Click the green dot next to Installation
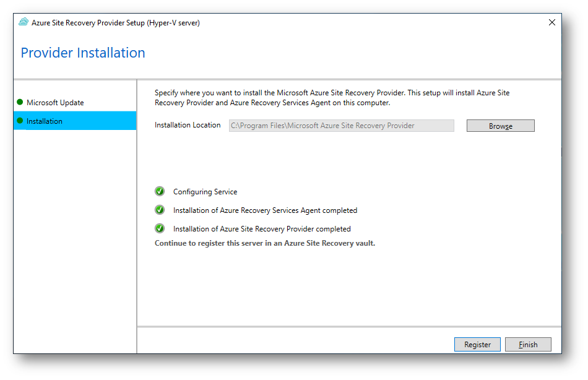 point(20,121)
